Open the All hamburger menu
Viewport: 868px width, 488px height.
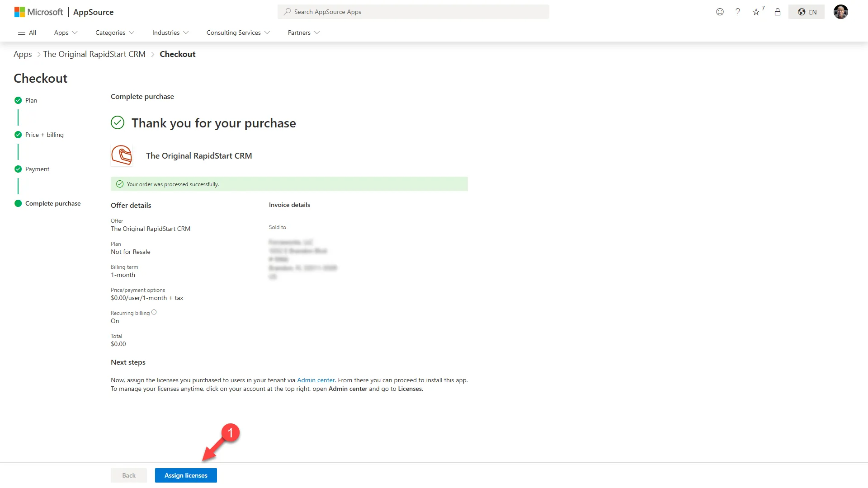(27, 33)
